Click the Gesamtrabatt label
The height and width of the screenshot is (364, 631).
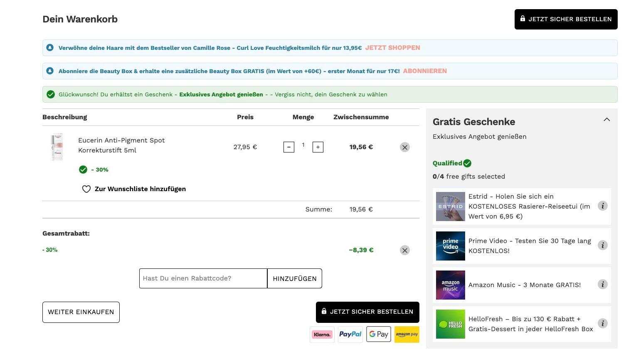point(66,234)
